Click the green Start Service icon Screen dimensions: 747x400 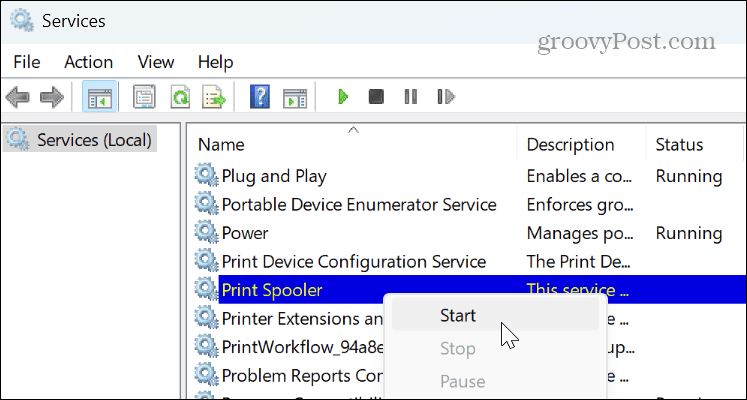(x=343, y=97)
